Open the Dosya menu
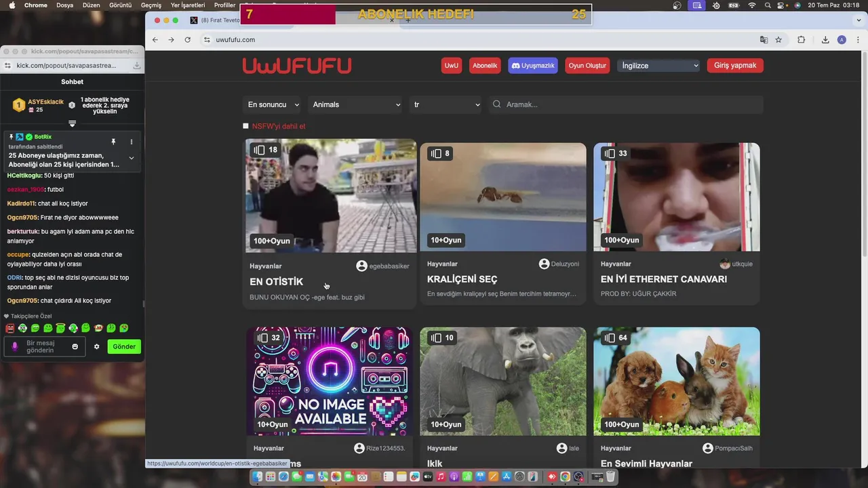The width and height of the screenshot is (868, 488). (65, 5)
